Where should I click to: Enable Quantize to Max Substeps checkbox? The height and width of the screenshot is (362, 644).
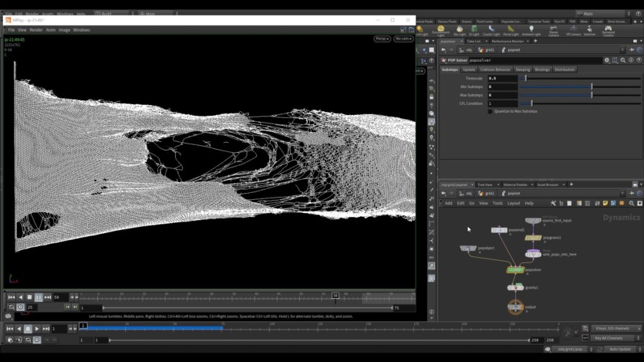[x=490, y=111]
